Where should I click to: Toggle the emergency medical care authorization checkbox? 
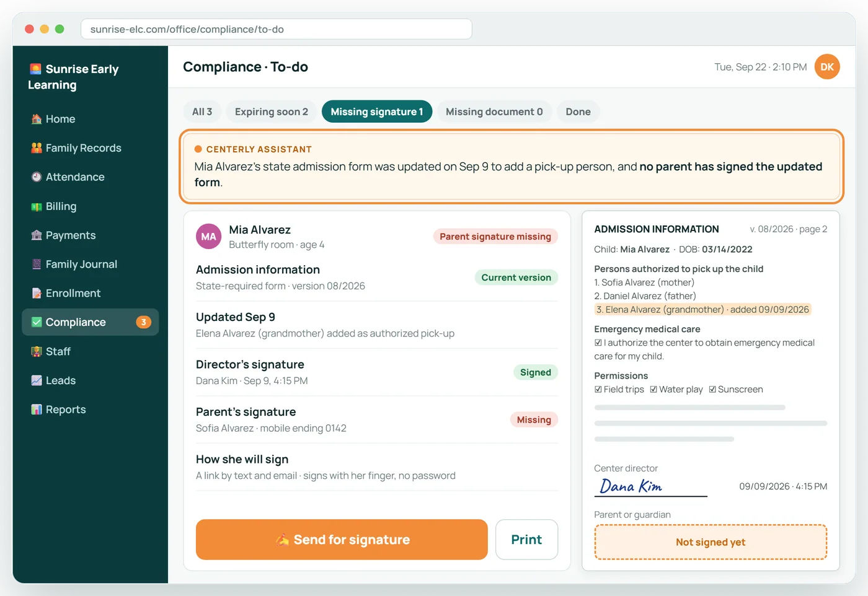click(598, 343)
